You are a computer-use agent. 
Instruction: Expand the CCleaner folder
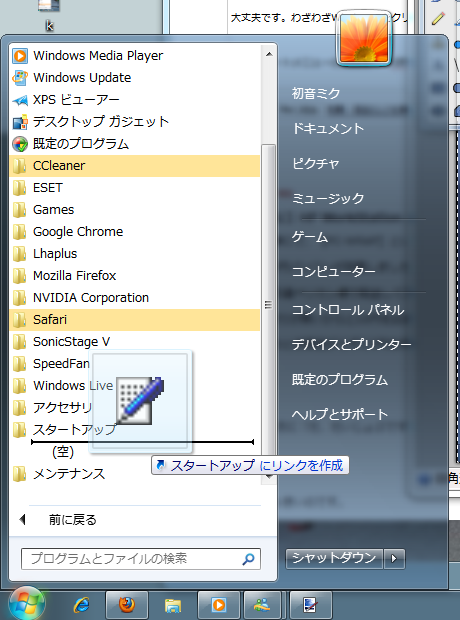tap(134, 166)
